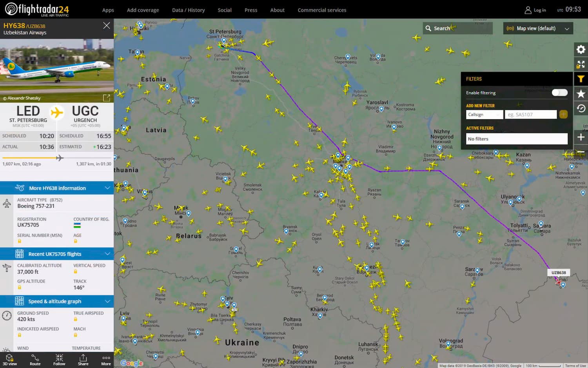The image size is (588, 368).
Task: Collapse More HY638 information section
Action: [57, 188]
